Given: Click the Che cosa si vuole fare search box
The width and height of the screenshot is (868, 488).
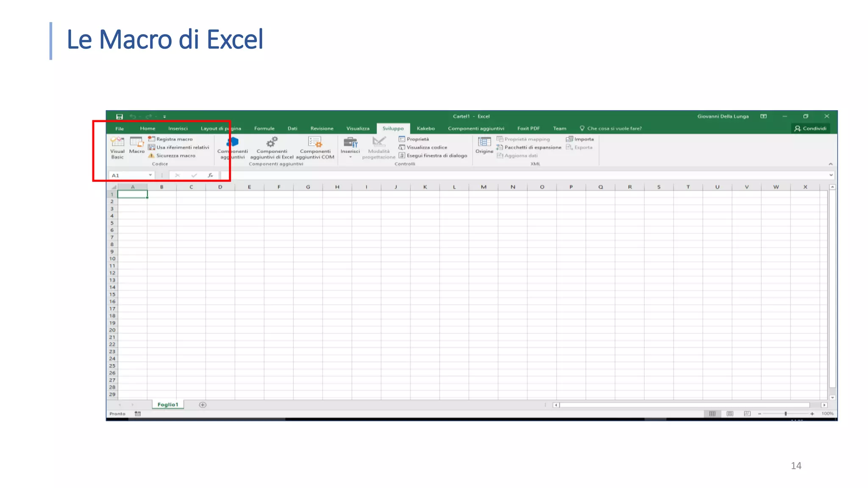Looking at the screenshot, I should point(611,128).
